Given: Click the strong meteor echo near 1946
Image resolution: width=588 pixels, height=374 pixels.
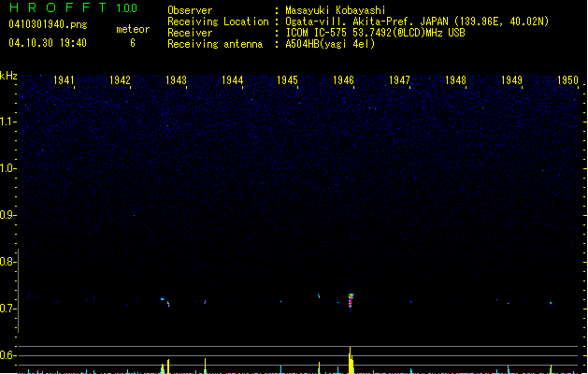Looking at the screenshot, I should [351, 301].
